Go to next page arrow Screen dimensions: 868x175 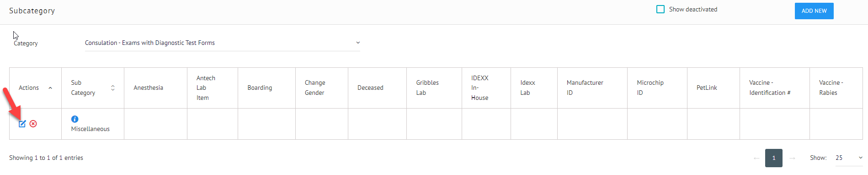coord(793,158)
